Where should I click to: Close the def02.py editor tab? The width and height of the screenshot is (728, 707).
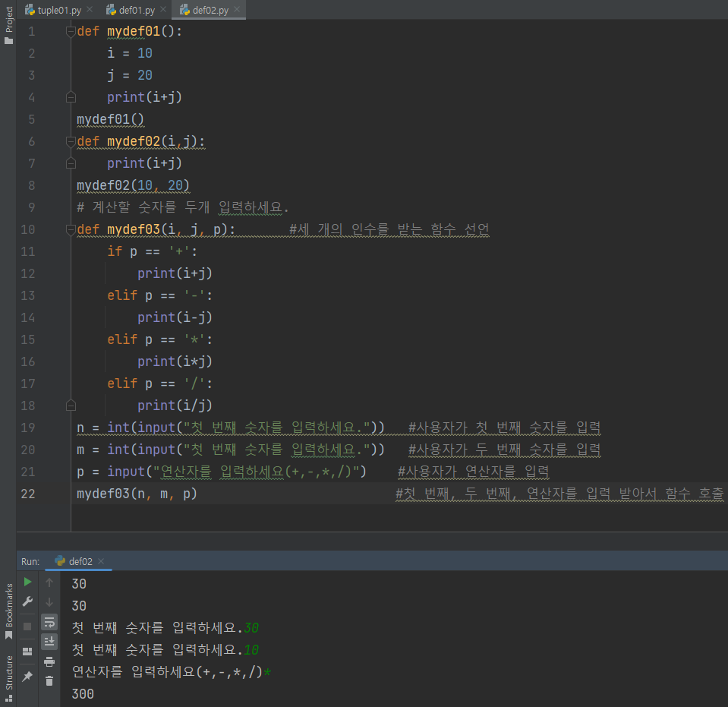pos(237,9)
